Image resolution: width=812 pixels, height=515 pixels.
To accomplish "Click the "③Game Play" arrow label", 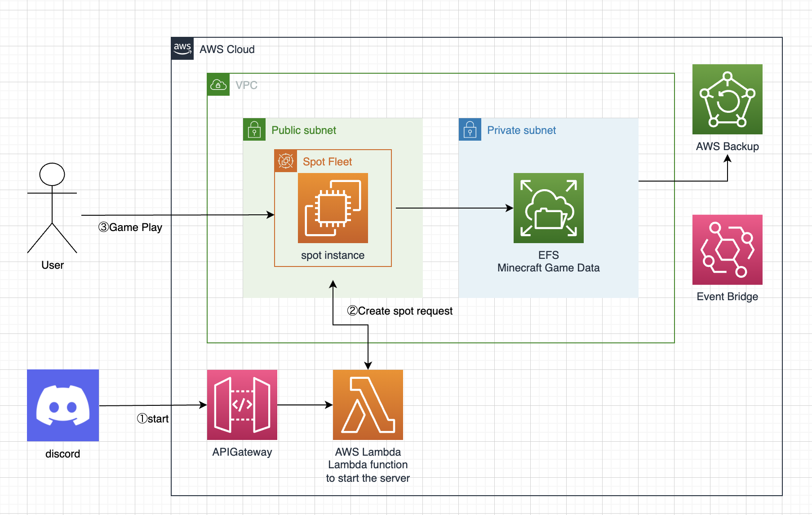I will coord(130,227).
